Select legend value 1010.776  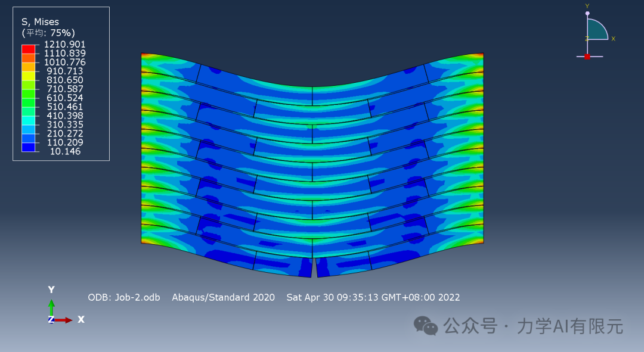(x=65, y=63)
